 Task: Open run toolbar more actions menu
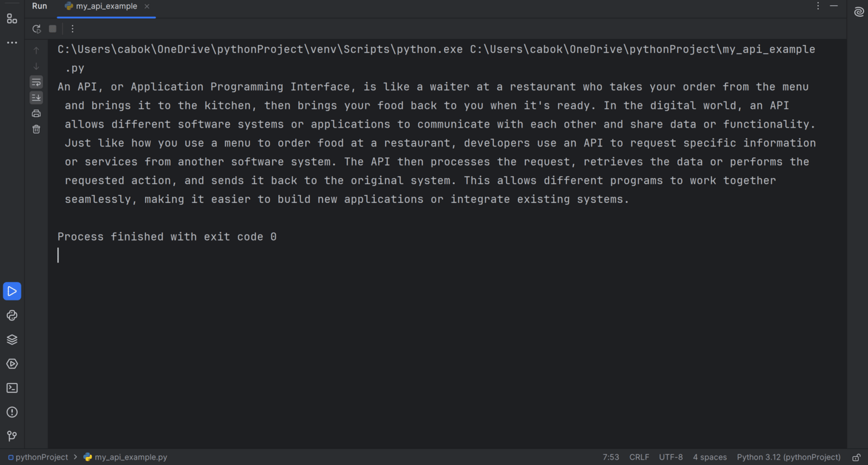[x=73, y=29]
